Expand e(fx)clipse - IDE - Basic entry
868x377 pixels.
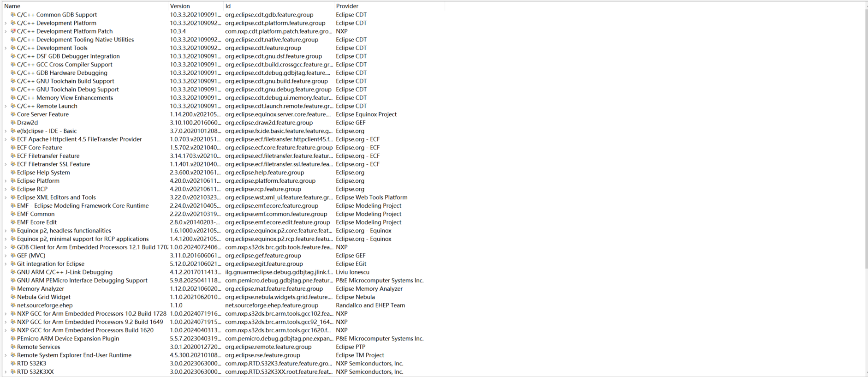click(6, 131)
